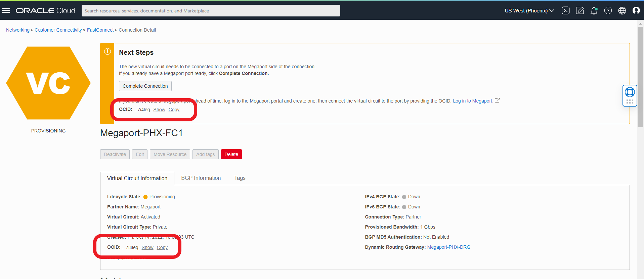Click the Add tags button

[x=206, y=154]
